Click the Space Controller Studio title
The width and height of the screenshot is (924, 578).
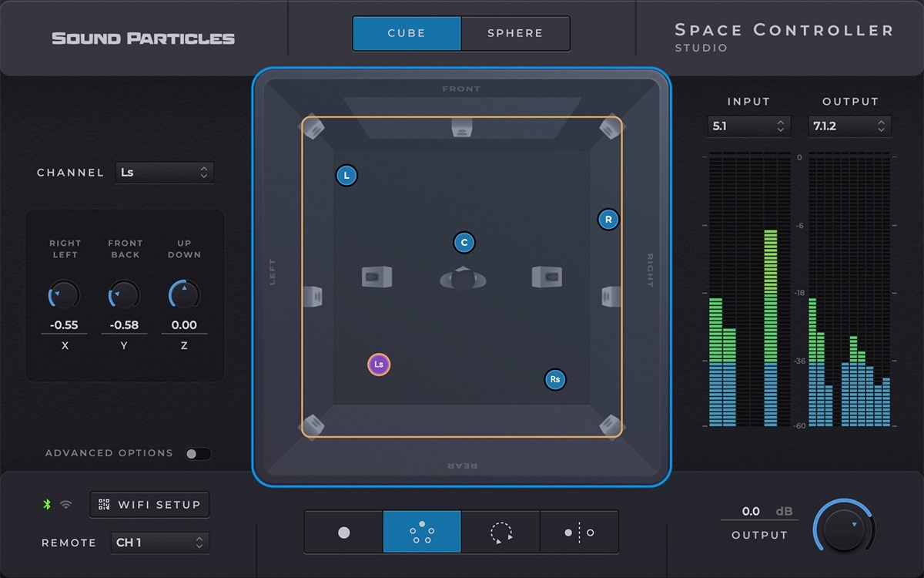(x=784, y=37)
